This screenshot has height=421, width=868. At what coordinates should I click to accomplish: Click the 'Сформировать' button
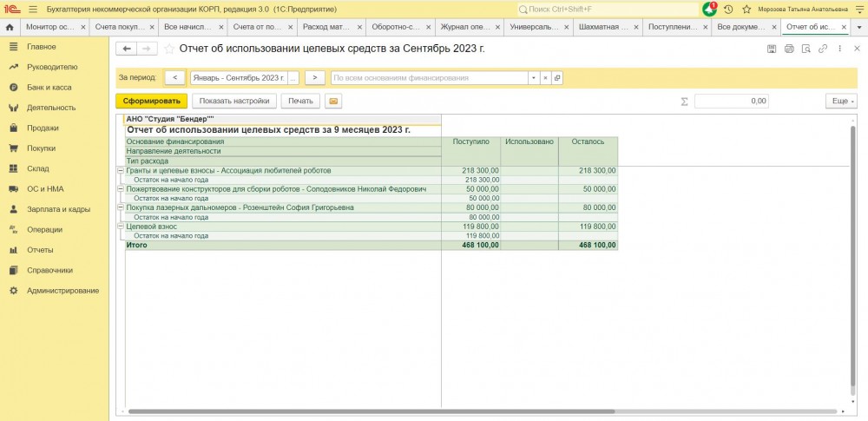tap(151, 101)
